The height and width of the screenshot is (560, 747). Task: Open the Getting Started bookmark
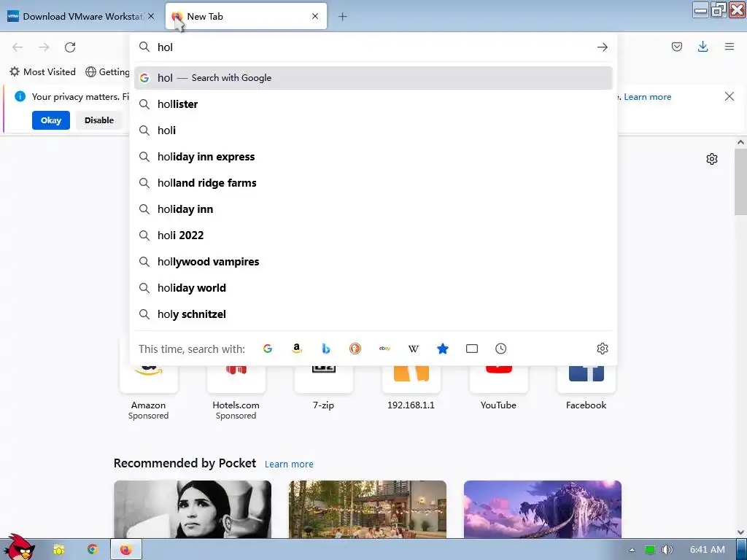tap(108, 72)
